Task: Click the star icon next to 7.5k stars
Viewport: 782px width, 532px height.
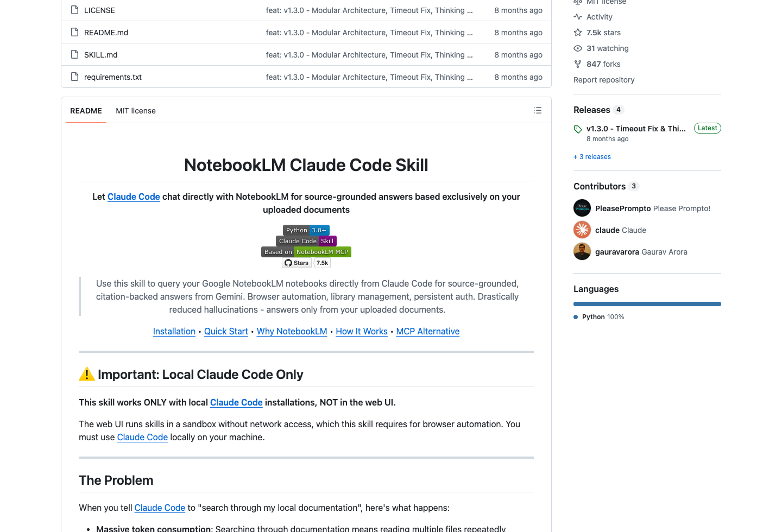Action: point(578,33)
